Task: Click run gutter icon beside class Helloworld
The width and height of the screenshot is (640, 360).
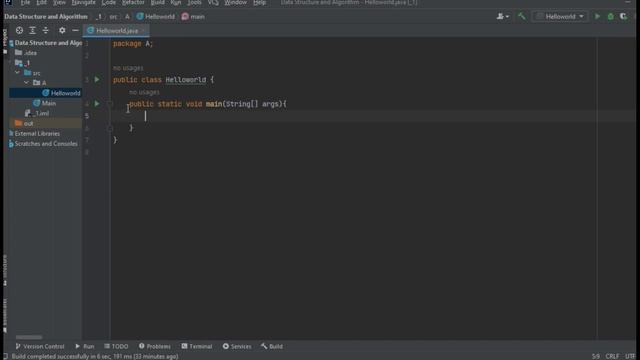Action: click(97, 80)
